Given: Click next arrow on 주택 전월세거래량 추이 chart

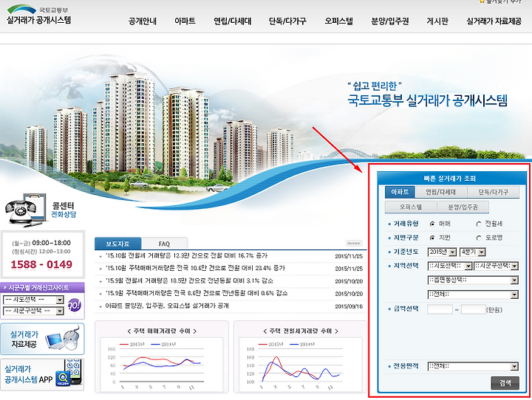Looking at the screenshot, I should coord(336,331).
